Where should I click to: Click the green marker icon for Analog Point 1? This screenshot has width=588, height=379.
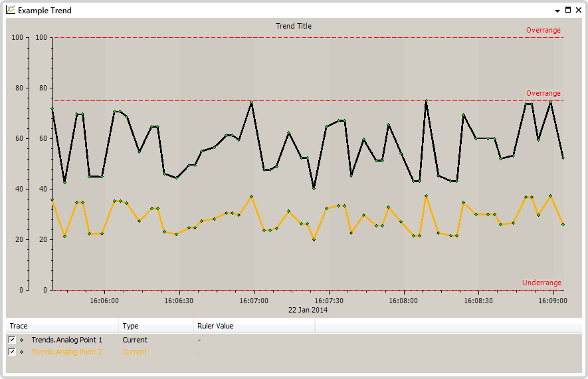22,340
